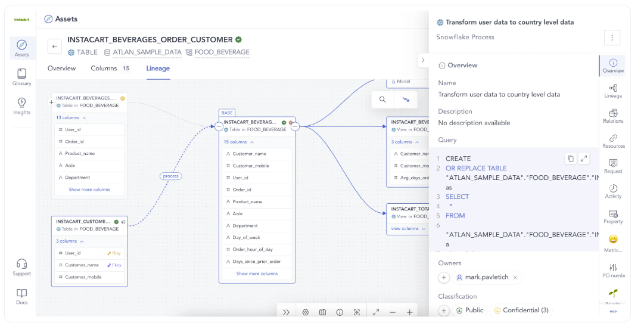Open the Relations panel in the right sidebar
Viewport: 644px width, 329px height.
[612, 116]
